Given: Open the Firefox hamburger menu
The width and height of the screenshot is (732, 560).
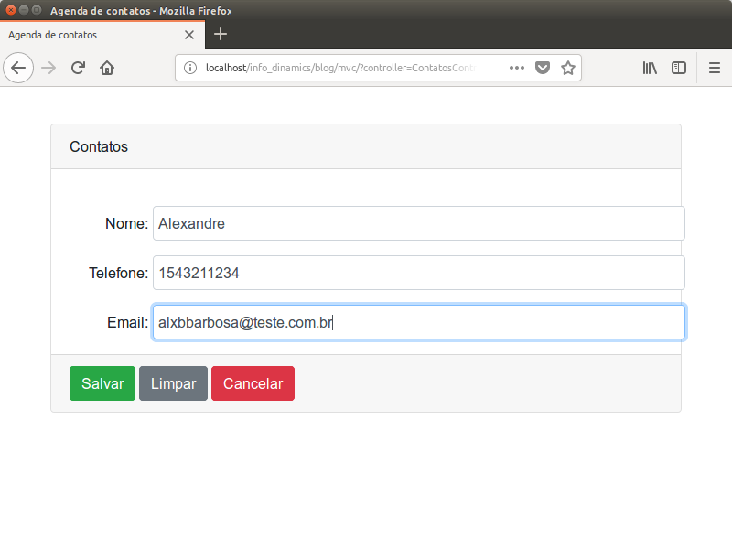Looking at the screenshot, I should pyautogui.click(x=715, y=68).
